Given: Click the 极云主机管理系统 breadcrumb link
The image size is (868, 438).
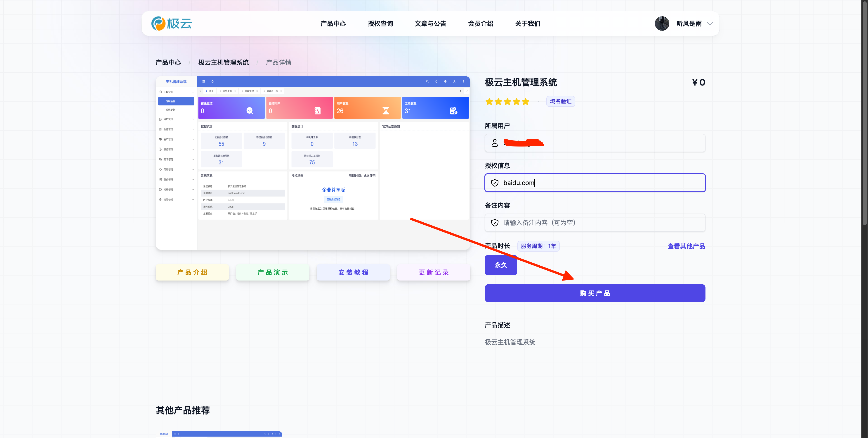Looking at the screenshot, I should (223, 62).
